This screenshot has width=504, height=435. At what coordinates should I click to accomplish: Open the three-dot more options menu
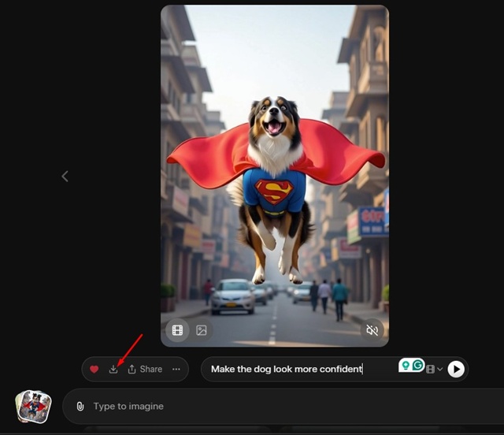[176, 369]
